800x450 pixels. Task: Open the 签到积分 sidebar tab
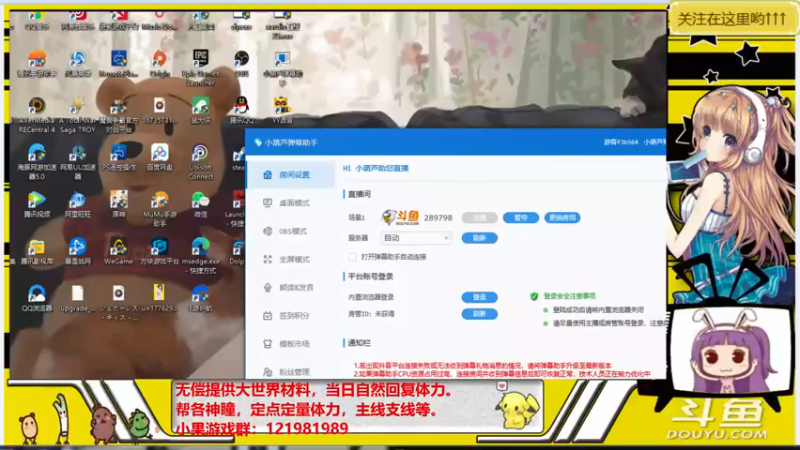coord(290,316)
